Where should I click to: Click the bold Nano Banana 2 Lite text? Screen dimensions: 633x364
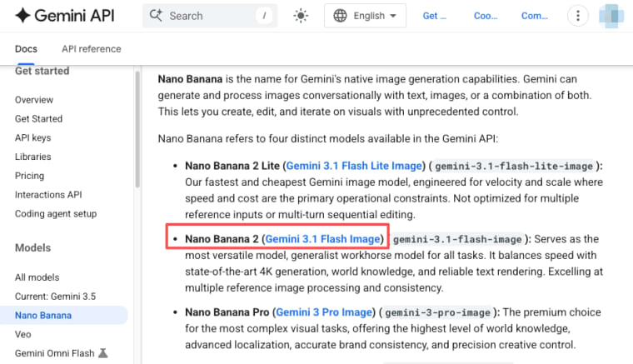(232, 166)
